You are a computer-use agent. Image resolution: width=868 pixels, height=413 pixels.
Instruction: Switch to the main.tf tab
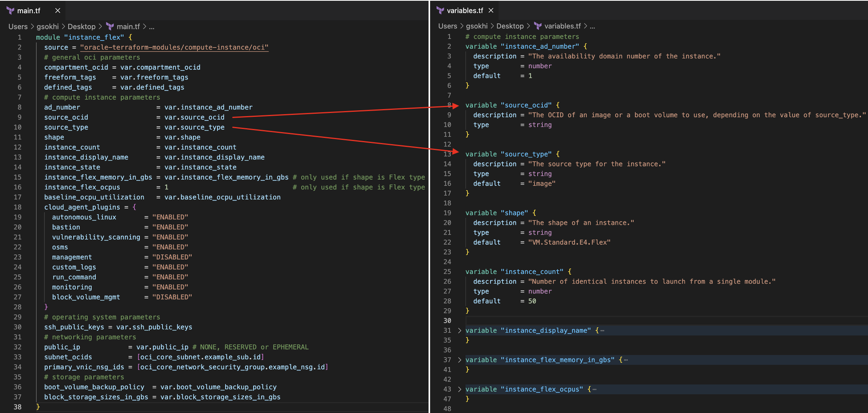(28, 11)
